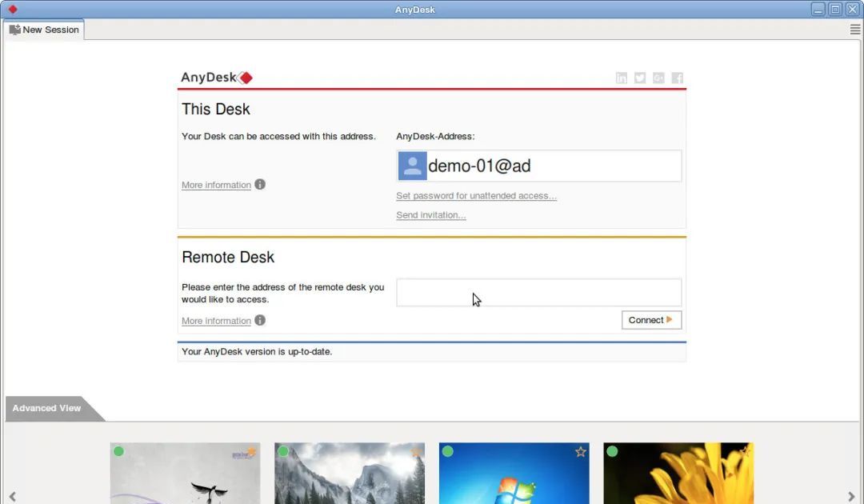
Task: Click green status dot on flower thumbnail
Action: pyautogui.click(x=612, y=451)
